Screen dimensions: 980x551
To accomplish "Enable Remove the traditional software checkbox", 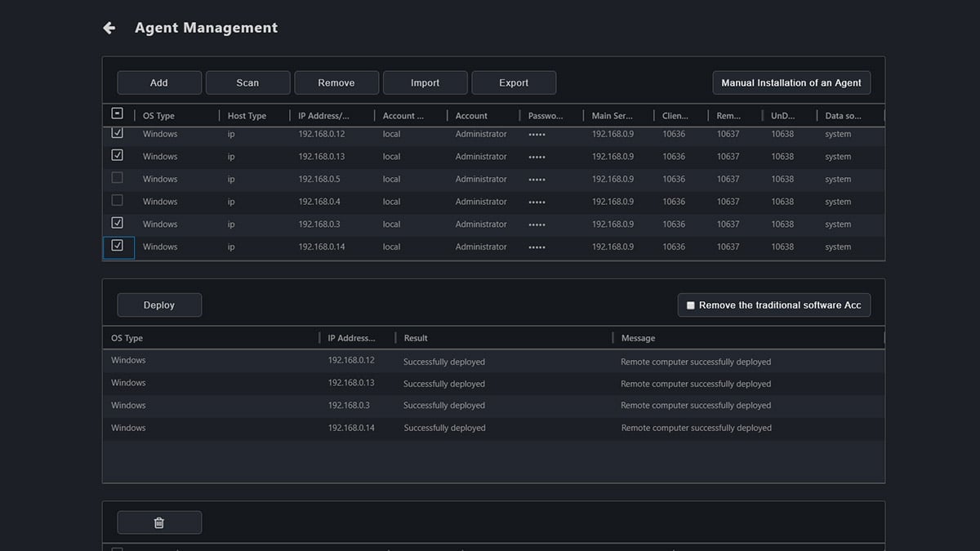I will (x=691, y=305).
